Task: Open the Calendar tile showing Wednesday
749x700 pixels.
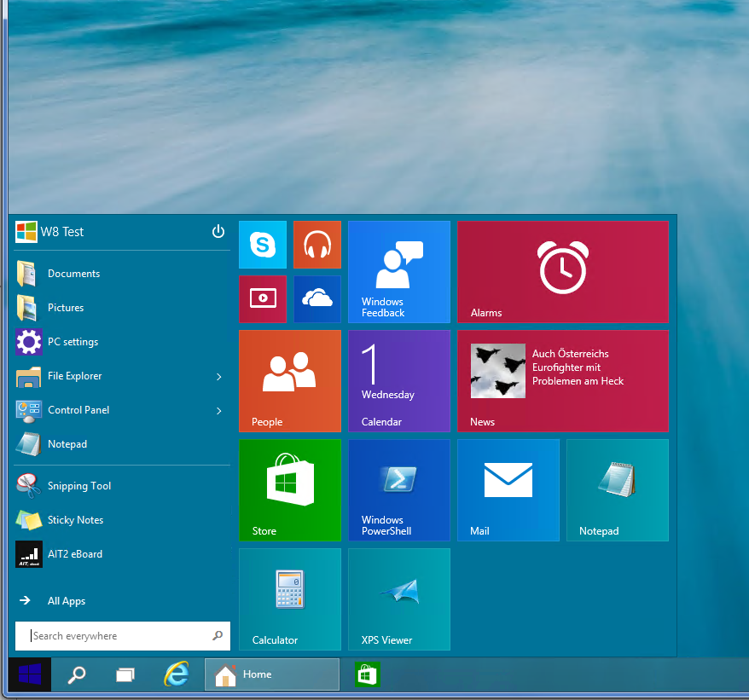Action: click(x=399, y=381)
